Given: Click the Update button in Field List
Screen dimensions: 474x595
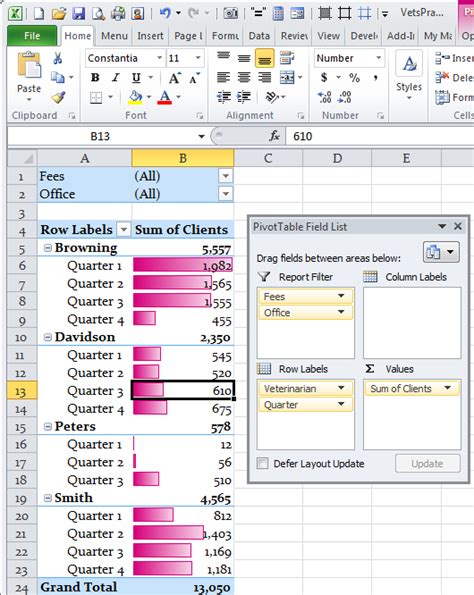Looking at the screenshot, I should [427, 463].
